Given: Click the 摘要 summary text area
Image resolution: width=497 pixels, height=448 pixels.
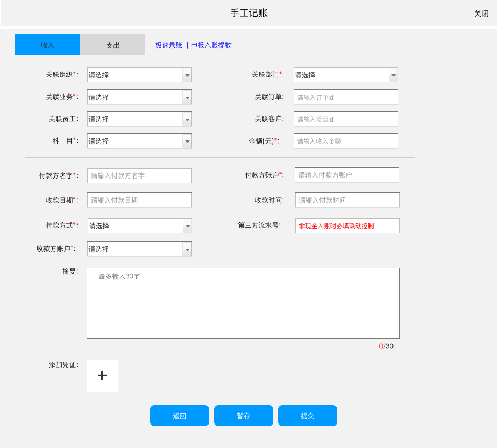Looking at the screenshot, I should 243,303.
